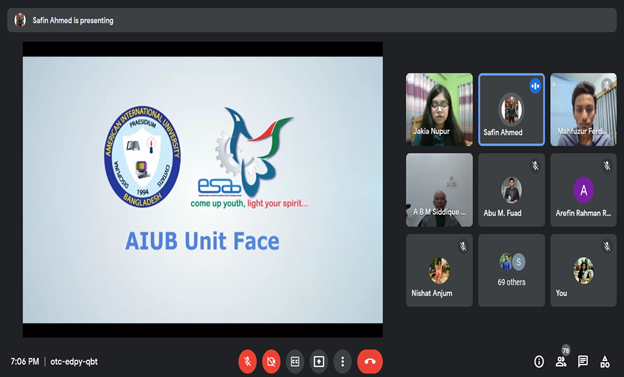The image size is (624, 377).
Task: Click the meeting code otc-edpy-qbt
Action: (x=74, y=361)
